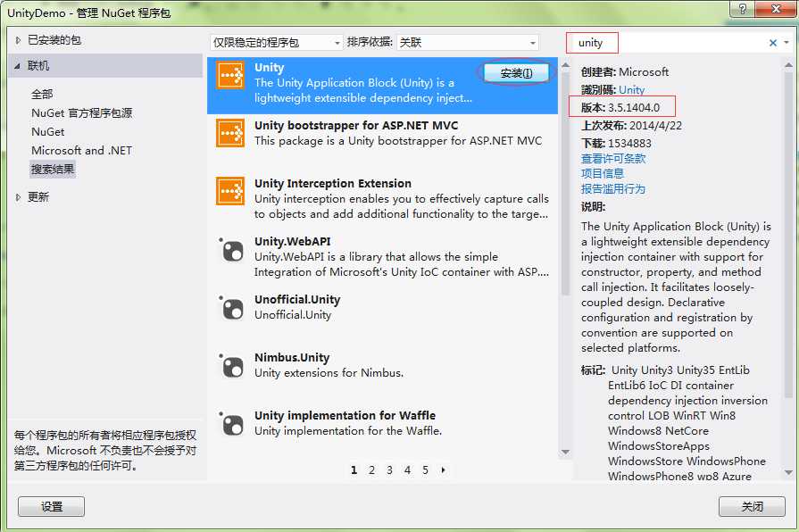
Task: Select the Unity bootstrapper for ASP.NET MVC title
Action: point(356,125)
